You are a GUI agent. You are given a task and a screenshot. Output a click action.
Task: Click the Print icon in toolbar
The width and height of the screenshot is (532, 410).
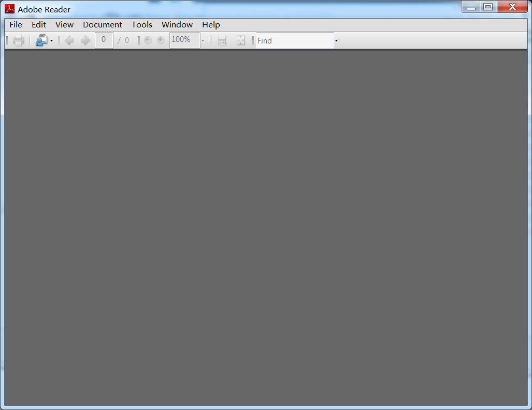pyautogui.click(x=19, y=40)
